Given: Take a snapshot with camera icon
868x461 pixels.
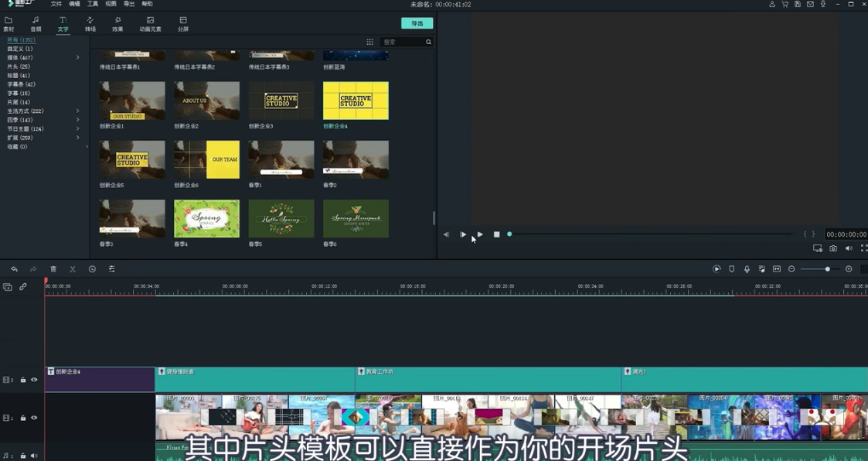Looking at the screenshot, I should pos(833,248).
